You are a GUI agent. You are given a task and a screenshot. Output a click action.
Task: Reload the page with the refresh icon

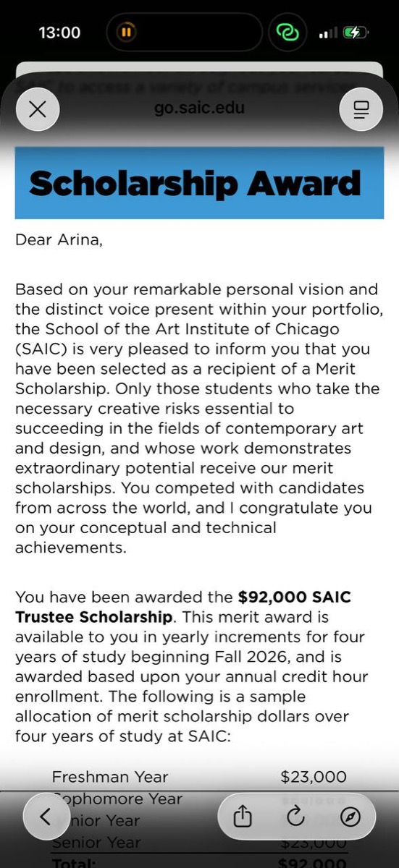(295, 817)
